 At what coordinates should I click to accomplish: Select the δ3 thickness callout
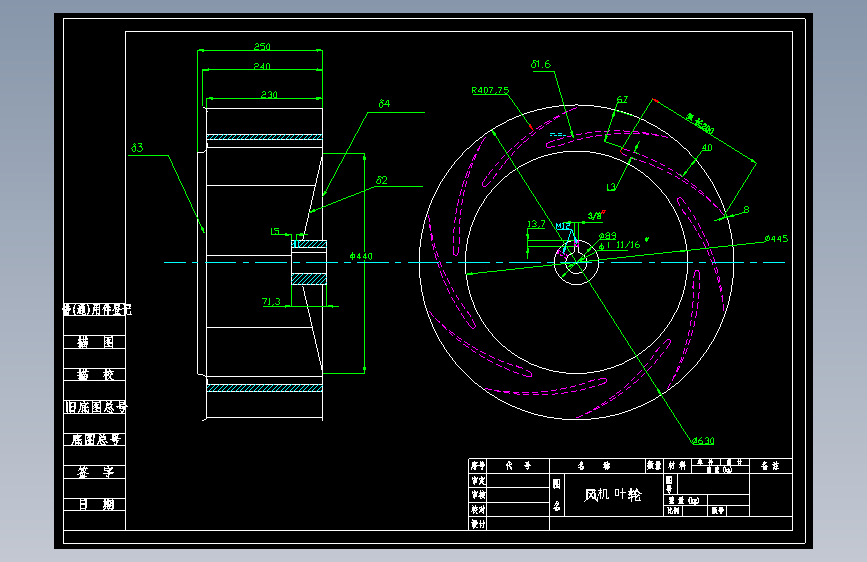coord(137,147)
